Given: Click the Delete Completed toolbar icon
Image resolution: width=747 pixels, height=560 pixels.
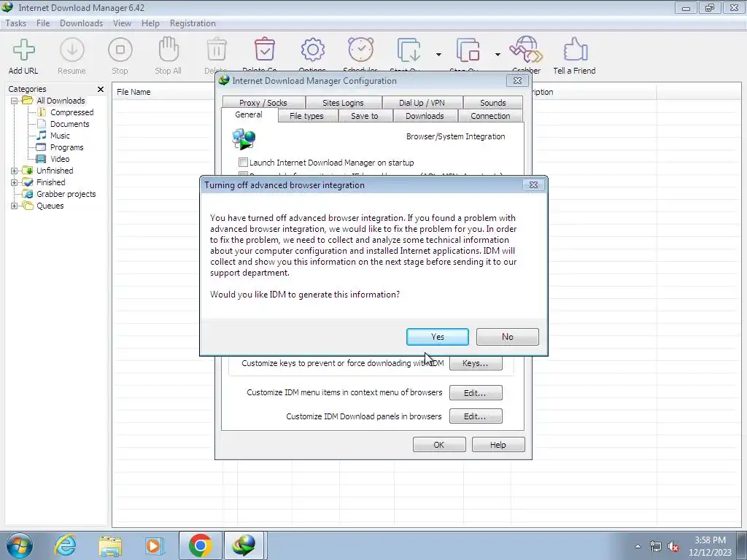Looking at the screenshot, I should (264, 50).
